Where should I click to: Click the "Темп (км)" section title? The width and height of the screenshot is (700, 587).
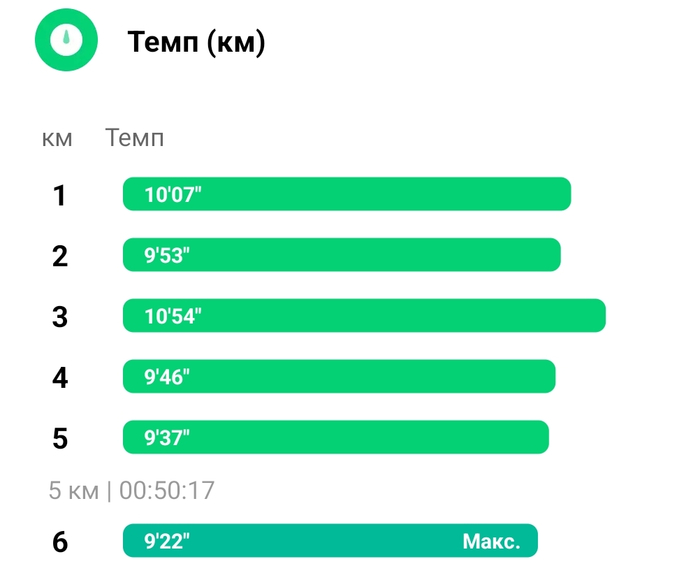point(196,42)
